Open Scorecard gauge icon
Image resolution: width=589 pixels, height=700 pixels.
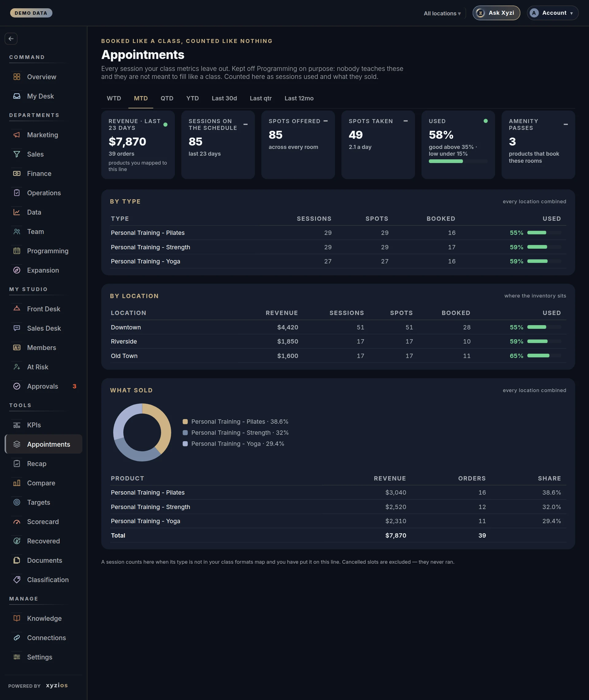pyautogui.click(x=17, y=522)
